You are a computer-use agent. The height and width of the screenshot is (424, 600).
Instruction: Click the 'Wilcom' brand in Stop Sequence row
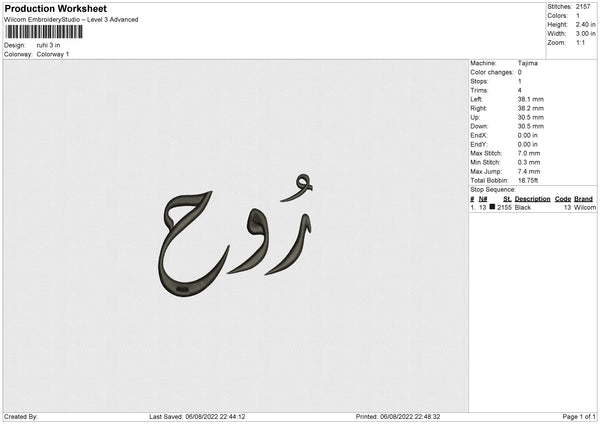click(585, 207)
